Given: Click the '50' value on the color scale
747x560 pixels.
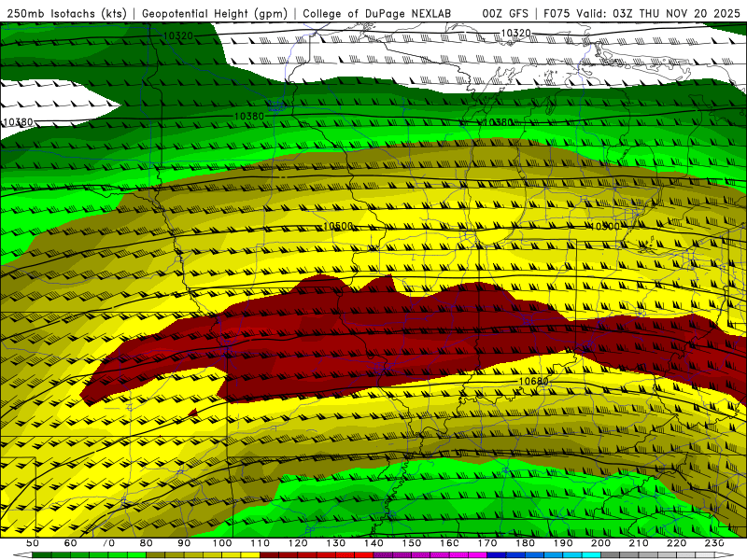Looking at the screenshot, I should (32, 543).
